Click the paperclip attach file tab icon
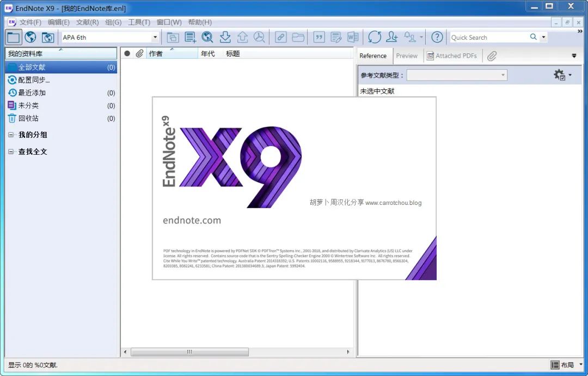The image size is (588, 376). (x=492, y=56)
